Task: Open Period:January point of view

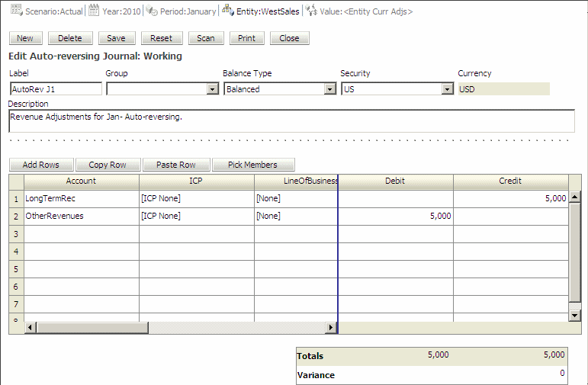Action: (x=188, y=11)
